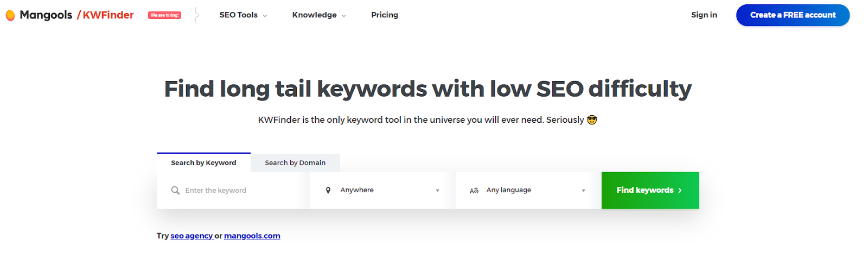Open the Anywhere location dropdown
The width and height of the screenshot is (868, 258).
pos(382,191)
